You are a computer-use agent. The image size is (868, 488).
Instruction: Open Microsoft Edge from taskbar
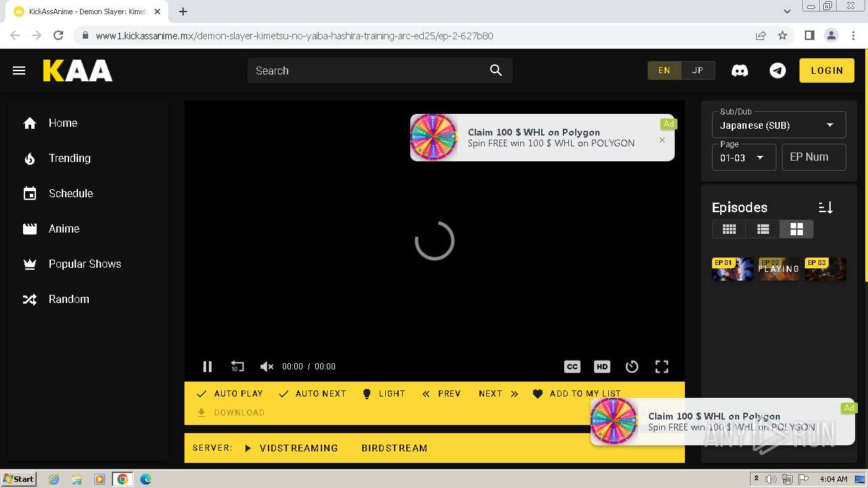pyautogui.click(x=145, y=479)
